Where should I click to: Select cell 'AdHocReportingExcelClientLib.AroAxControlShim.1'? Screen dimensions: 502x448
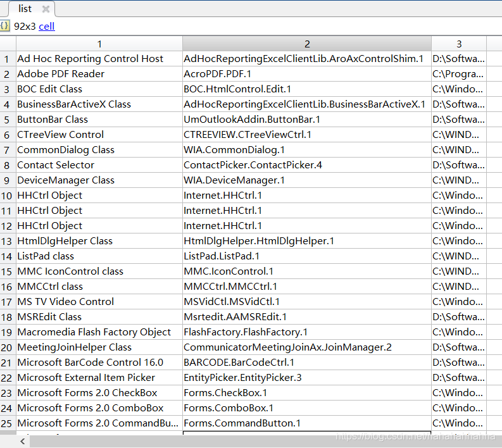307,59
